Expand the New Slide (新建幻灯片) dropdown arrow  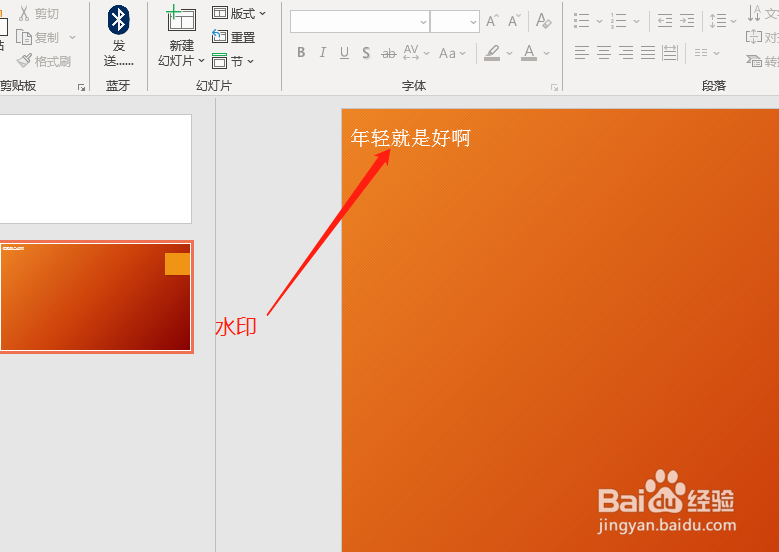[x=201, y=61]
